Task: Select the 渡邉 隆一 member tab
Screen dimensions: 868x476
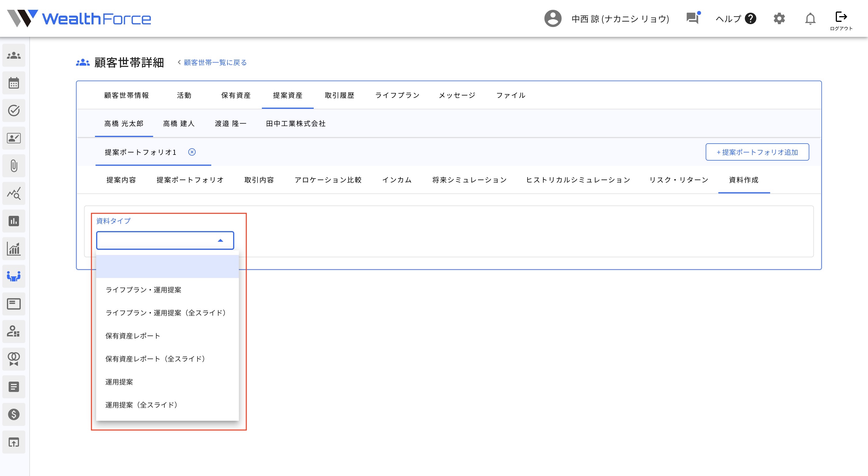Action: coord(231,124)
